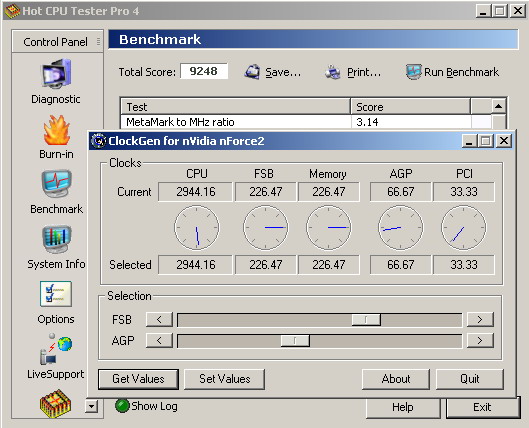Increase AGP with the right arrow
The width and height of the screenshot is (529, 428).
click(x=480, y=341)
